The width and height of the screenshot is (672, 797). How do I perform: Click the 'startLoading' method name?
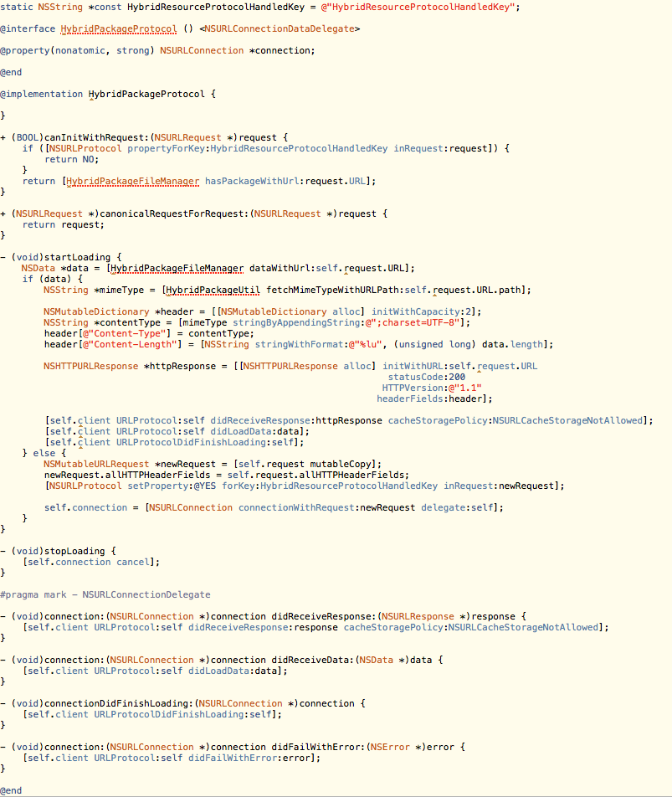(77, 258)
